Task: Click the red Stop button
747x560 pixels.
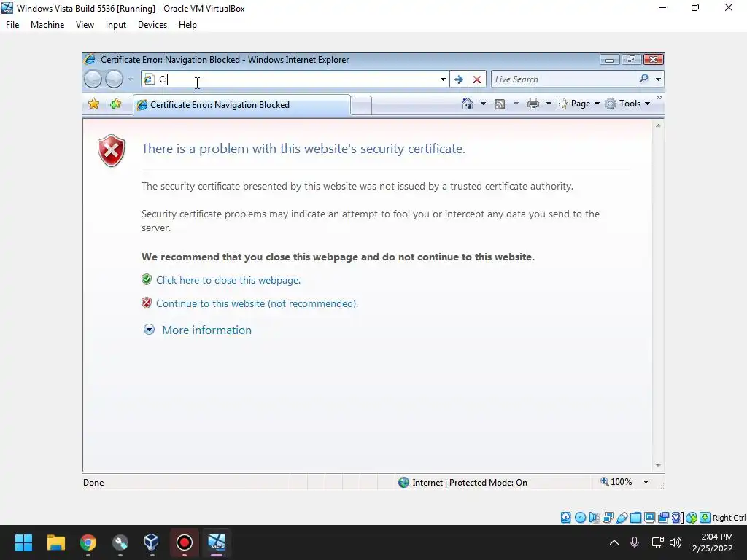Action: [x=477, y=79]
